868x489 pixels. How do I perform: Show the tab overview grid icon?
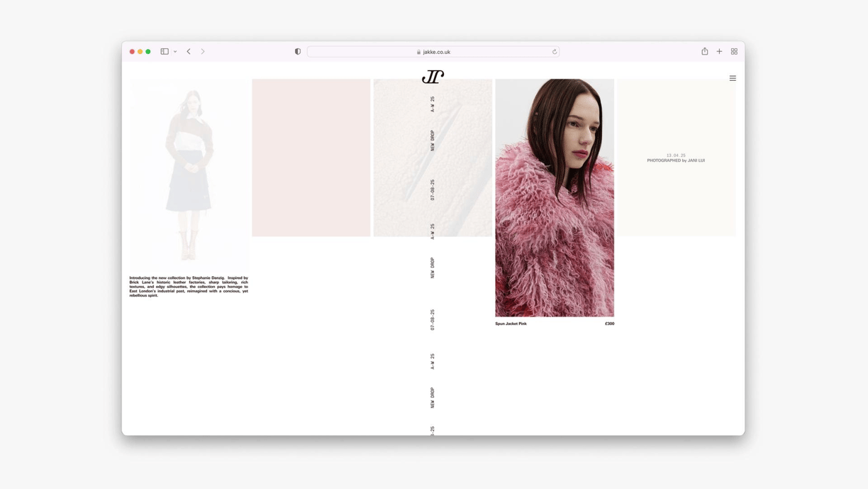(734, 51)
